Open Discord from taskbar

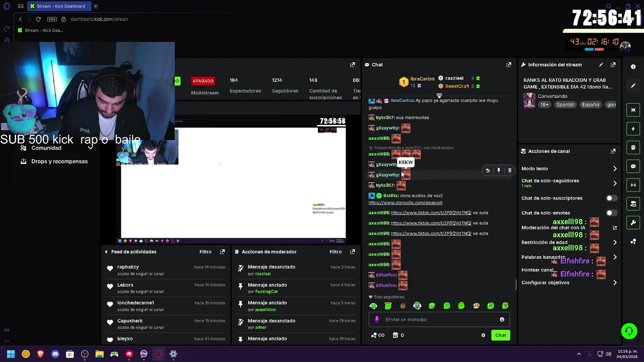pos(55,354)
